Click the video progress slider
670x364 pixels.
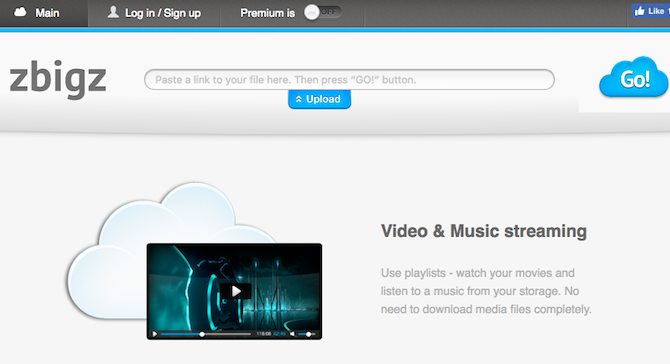pos(206,334)
